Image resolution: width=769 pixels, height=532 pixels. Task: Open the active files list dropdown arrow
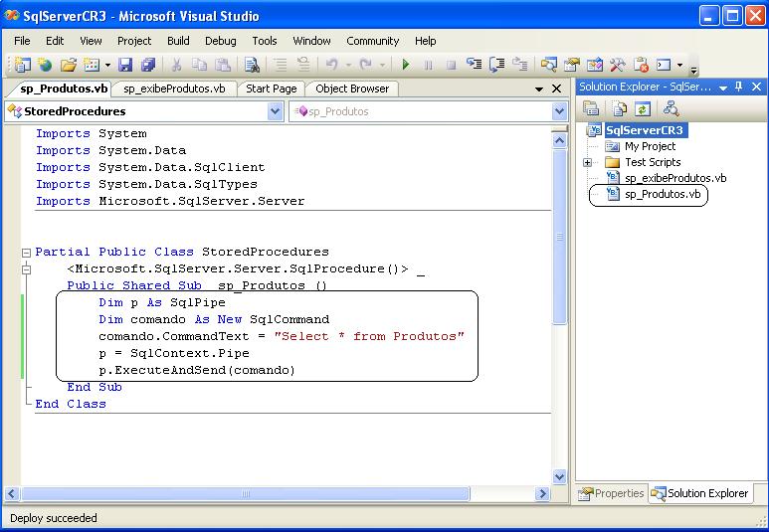click(x=539, y=89)
